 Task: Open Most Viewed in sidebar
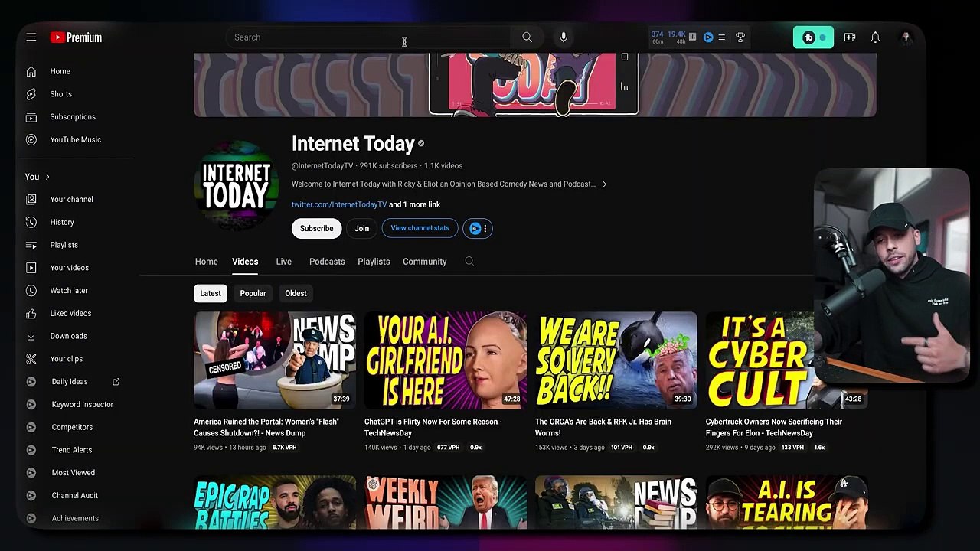click(x=75, y=472)
